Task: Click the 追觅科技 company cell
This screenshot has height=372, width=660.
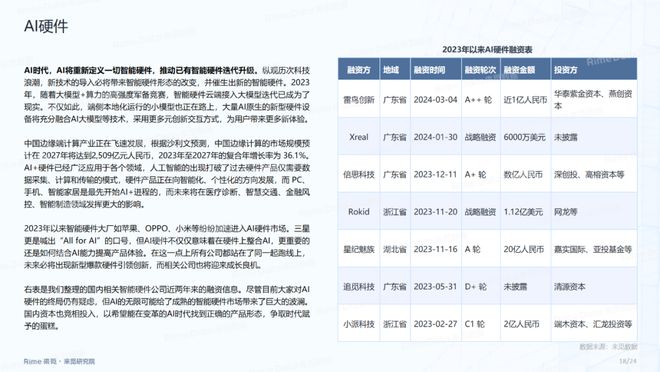Action: click(x=359, y=287)
